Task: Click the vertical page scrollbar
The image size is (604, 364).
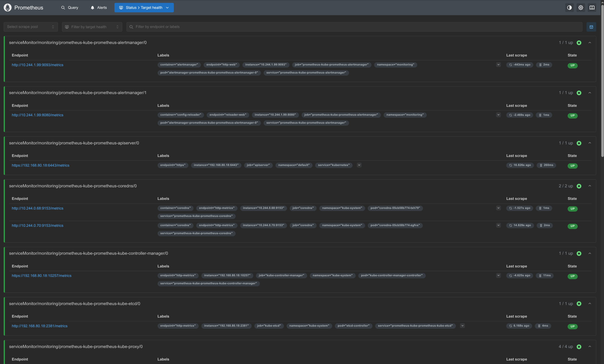Action: (602, 81)
